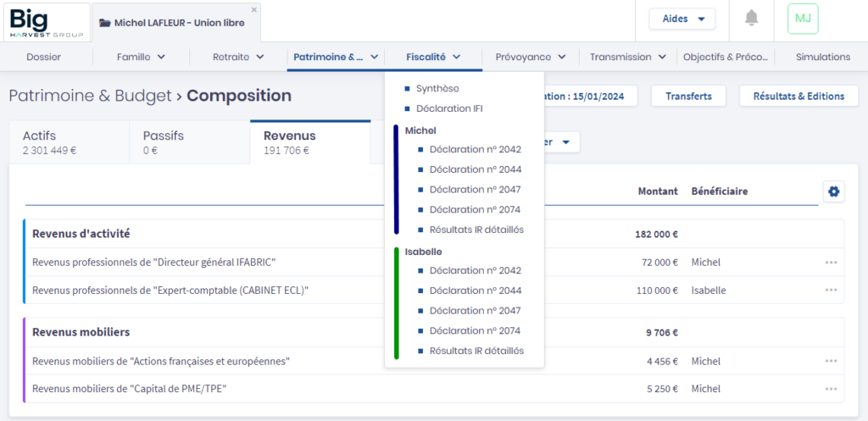Open options for Capital de PME/TPE row
Screen dimensions: 868x421
click(x=831, y=389)
